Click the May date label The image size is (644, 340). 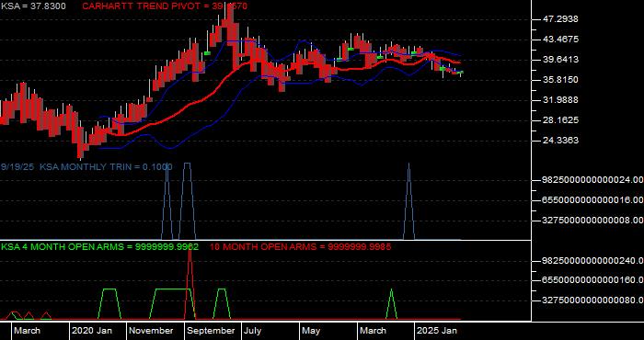pyautogui.click(x=312, y=331)
